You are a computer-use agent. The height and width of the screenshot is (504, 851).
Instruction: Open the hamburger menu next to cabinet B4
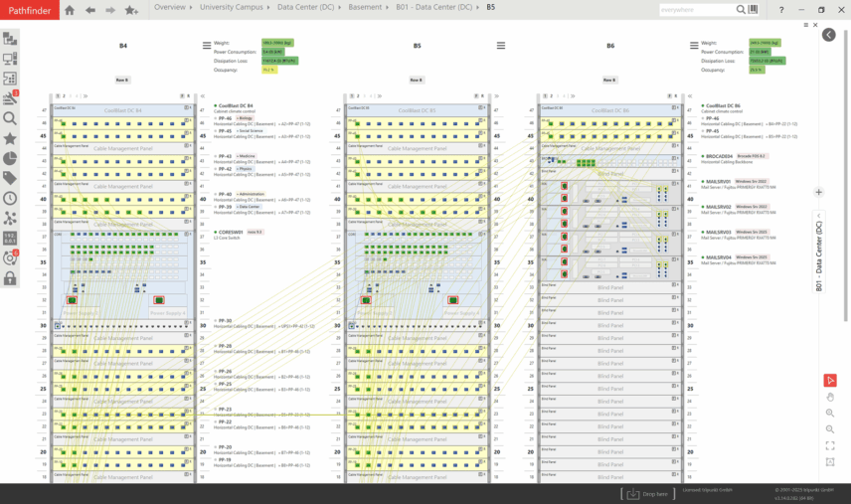(206, 46)
